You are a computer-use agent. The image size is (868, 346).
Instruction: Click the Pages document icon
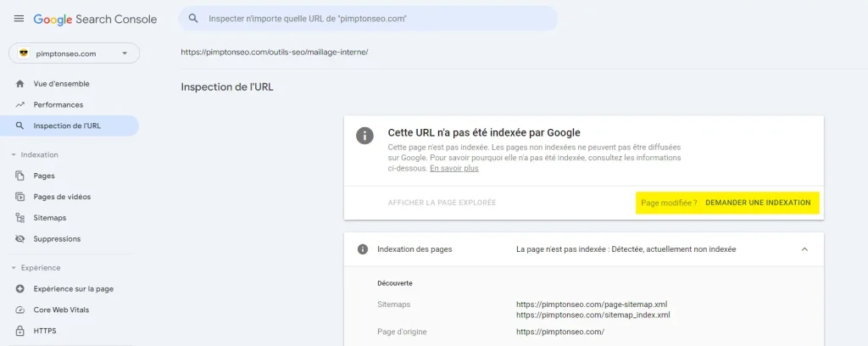(20, 176)
